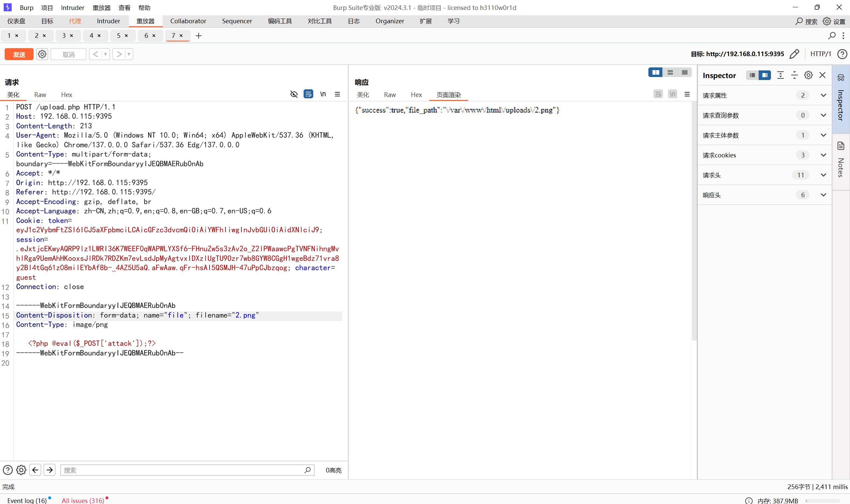Add a new Repeater tab with plus

click(x=199, y=35)
